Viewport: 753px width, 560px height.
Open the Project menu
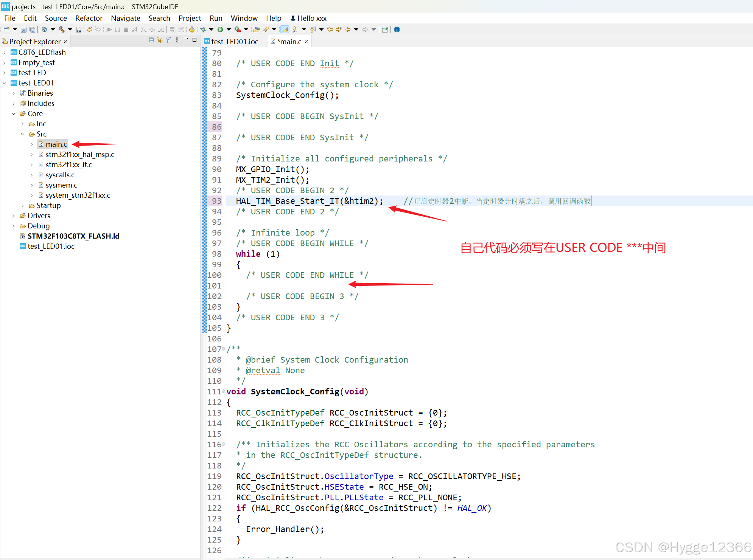coord(190,18)
